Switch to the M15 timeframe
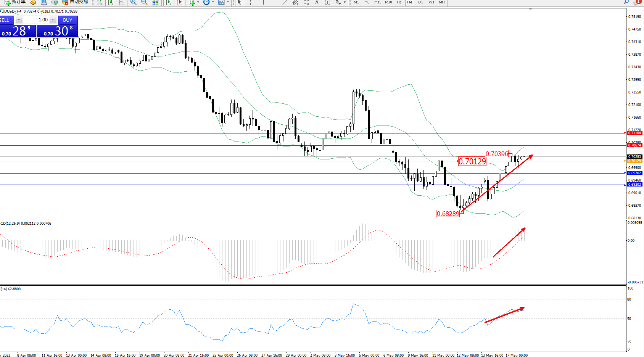The image size is (644, 357). [x=378, y=2]
